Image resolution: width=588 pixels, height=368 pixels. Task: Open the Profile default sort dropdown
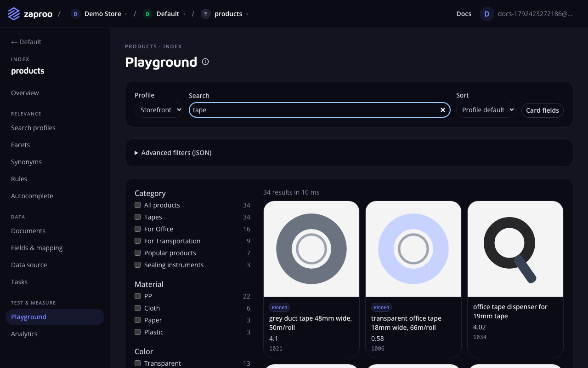(x=486, y=110)
